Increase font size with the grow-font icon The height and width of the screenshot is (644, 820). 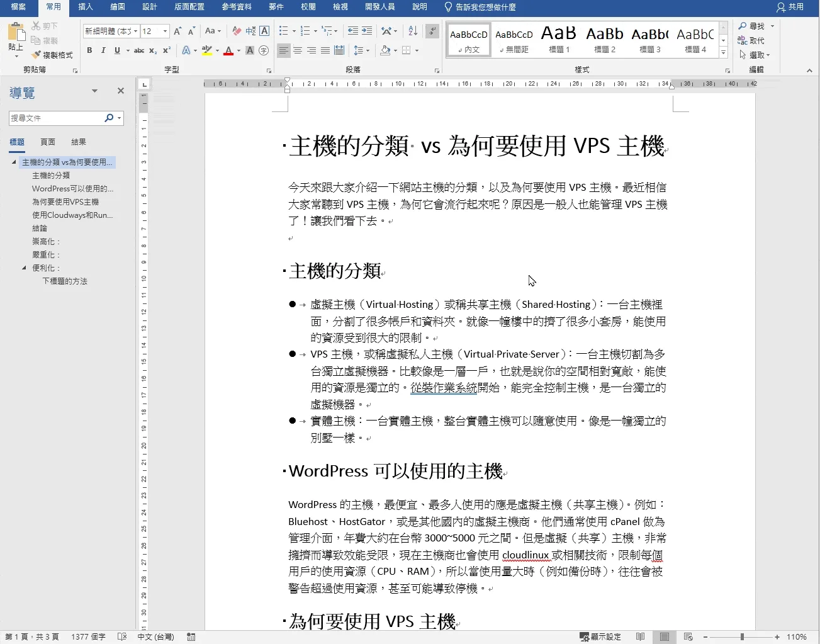[x=177, y=31]
